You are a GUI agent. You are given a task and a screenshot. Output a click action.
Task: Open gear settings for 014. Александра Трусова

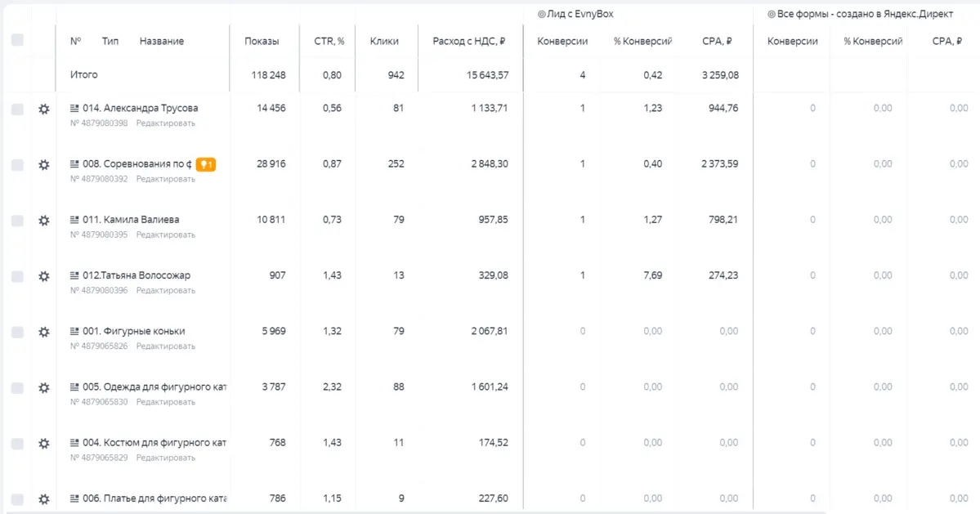pos(44,110)
